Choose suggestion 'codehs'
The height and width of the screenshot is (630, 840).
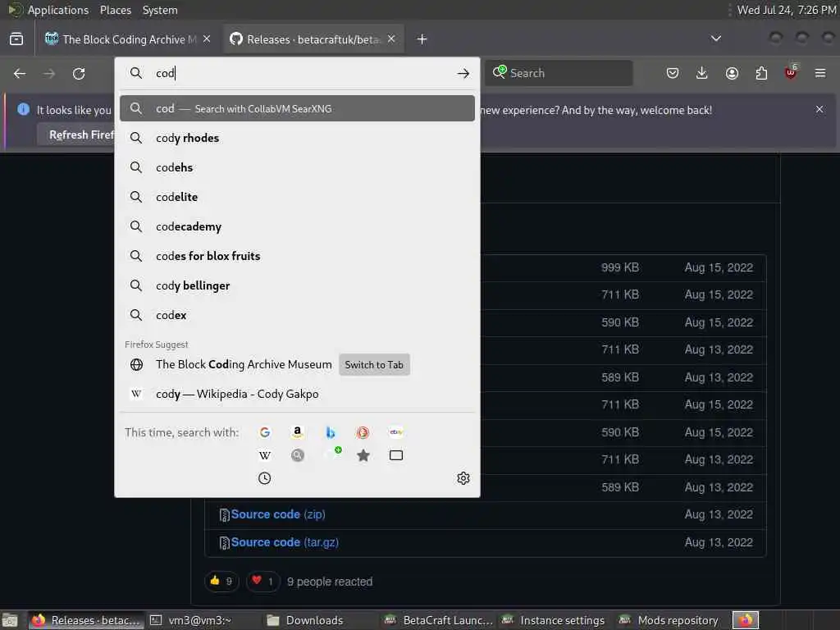point(297,167)
